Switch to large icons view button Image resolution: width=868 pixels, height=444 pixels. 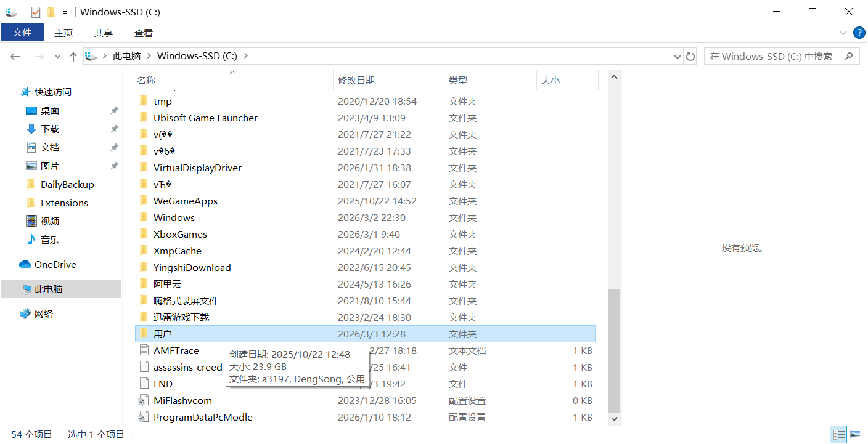(856, 435)
